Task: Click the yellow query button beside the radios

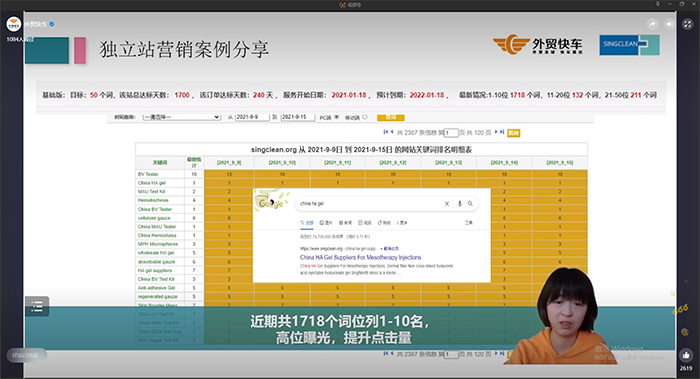Action: point(391,117)
